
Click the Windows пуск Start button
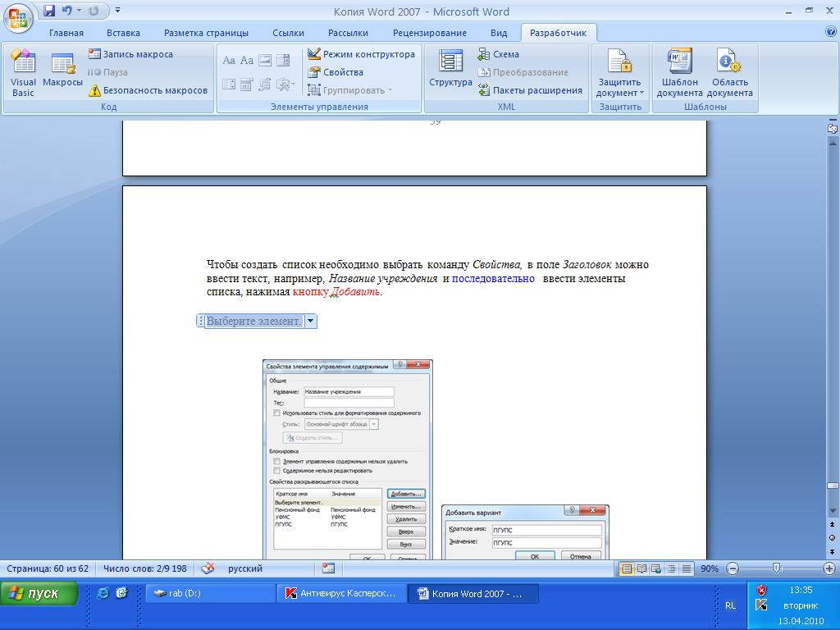pyautogui.click(x=39, y=594)
